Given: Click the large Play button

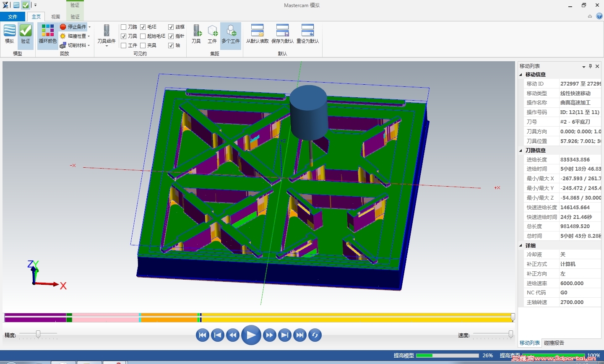Looking at the screenshot, I should tap(251, 335).
